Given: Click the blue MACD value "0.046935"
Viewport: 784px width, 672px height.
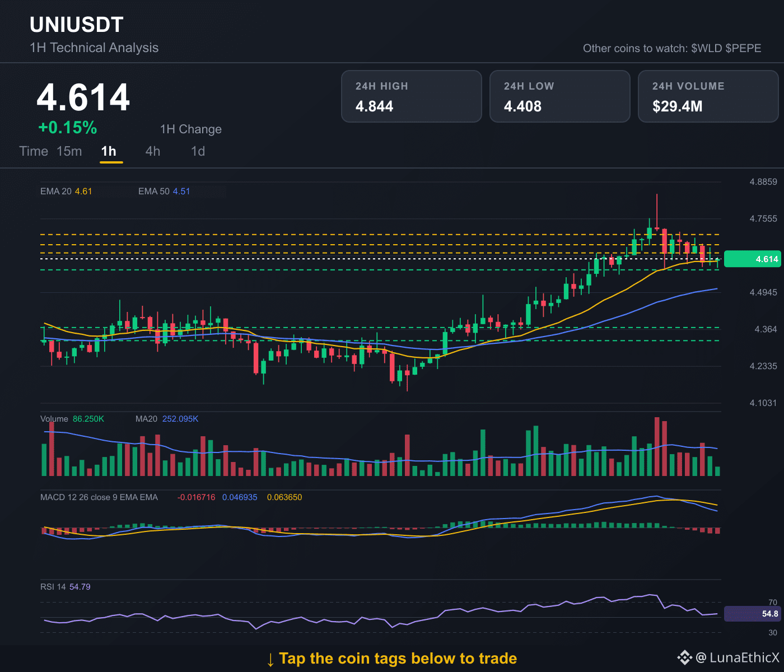Looking at the screenshot, I should [x=240, y=497].
